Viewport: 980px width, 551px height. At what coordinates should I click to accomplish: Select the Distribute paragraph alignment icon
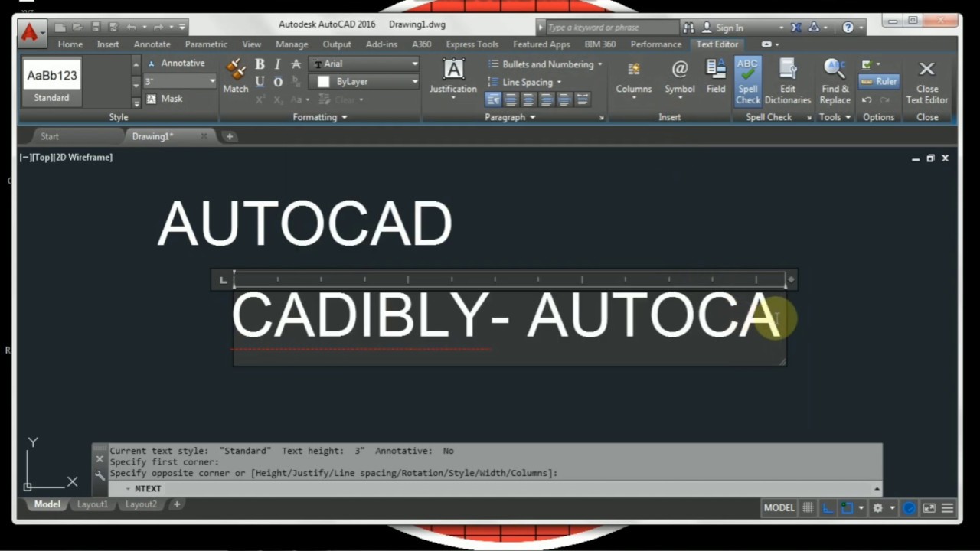583,99
